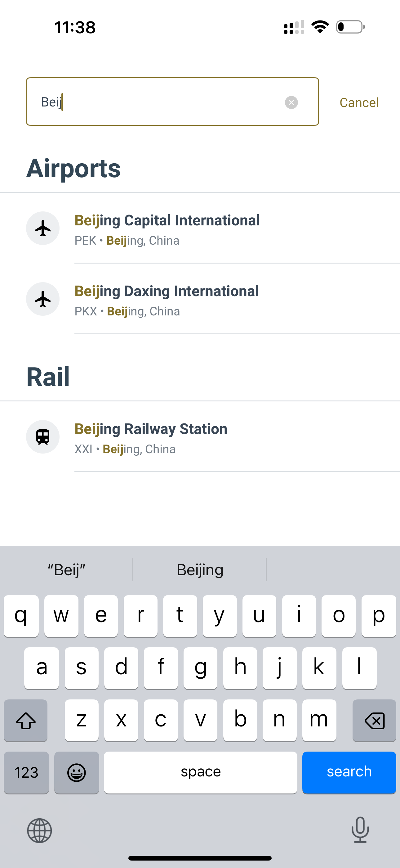Start dictation with the microphone
The width and height of the screenshot is (400, 868).
click(360, 830)
